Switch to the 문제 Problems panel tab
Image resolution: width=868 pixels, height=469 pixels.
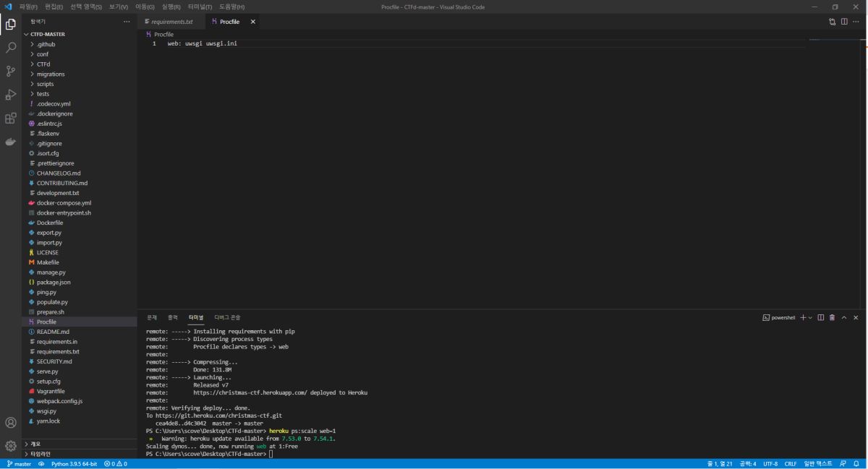tap(152, 317)
